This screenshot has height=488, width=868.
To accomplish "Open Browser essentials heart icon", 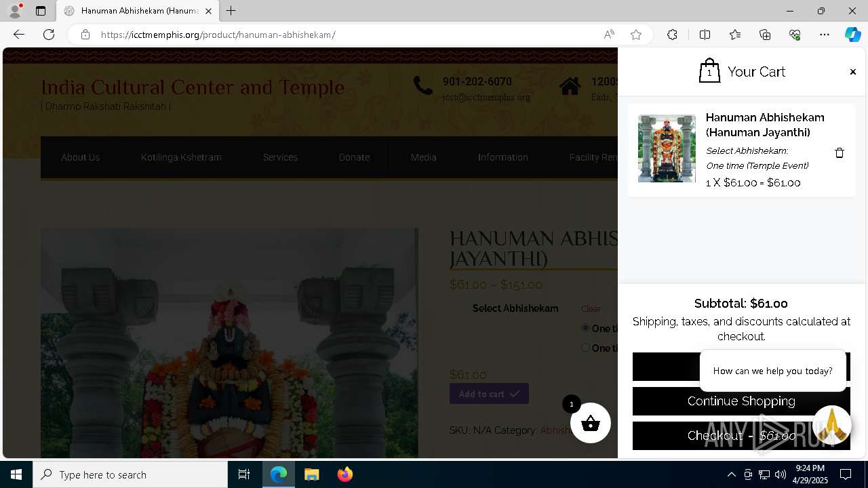I will [x=795, y=35].
